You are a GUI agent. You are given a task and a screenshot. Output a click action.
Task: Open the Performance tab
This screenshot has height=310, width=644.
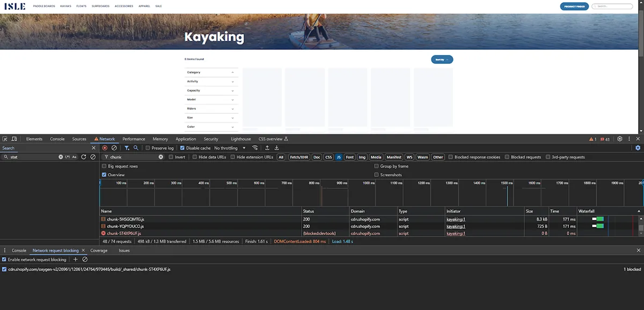[134, 139]
